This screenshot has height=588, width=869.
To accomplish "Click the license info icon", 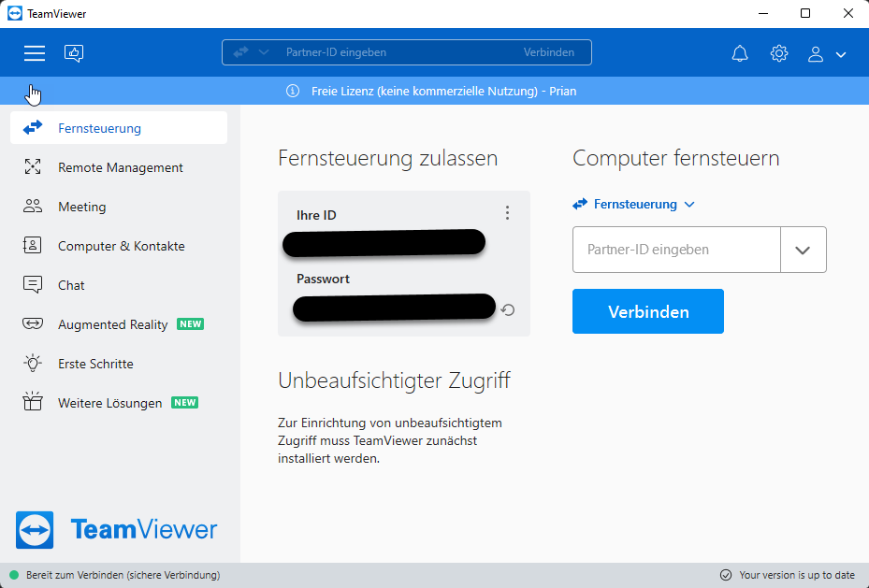I will click(x=293, y=91).
